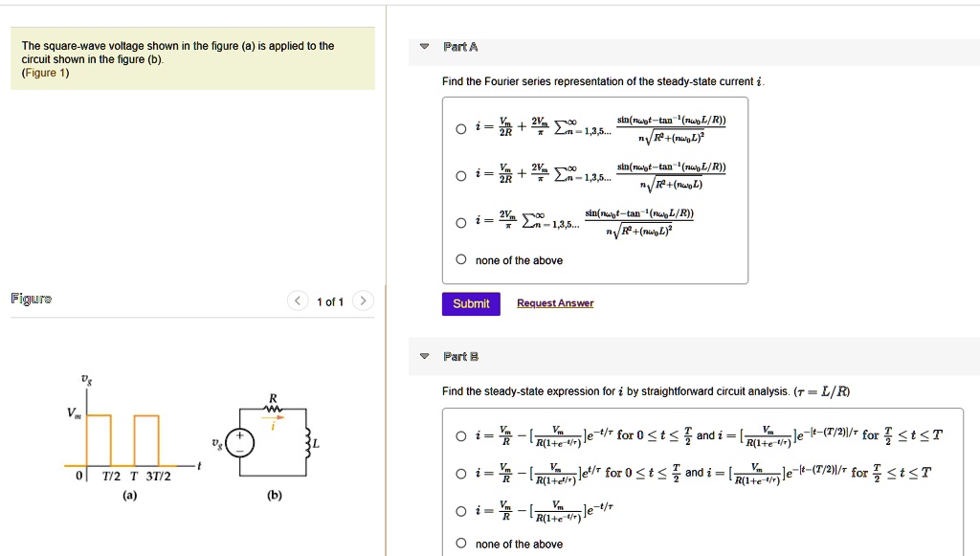The width and height of the screenshot is (980, 556).
Task: Click the next figure arrow
Action: (x=363, y=300)
